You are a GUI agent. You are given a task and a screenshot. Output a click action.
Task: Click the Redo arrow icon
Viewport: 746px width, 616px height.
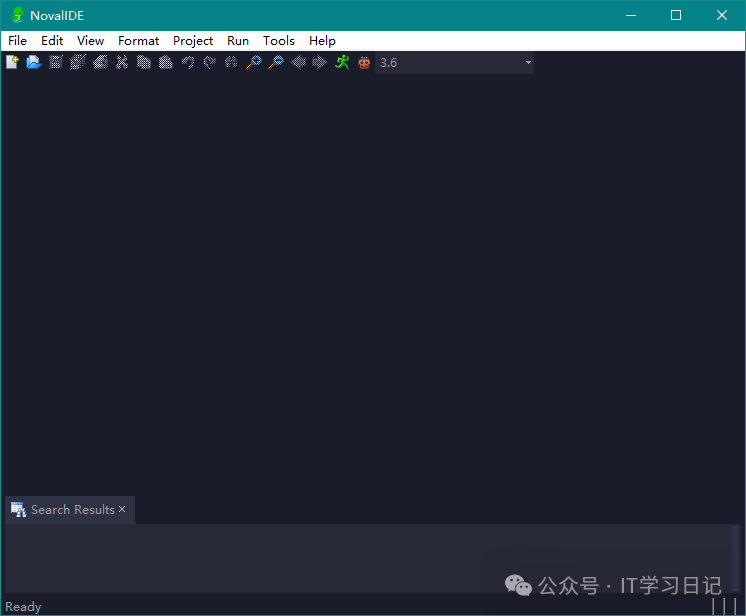[x=210, y=62]
